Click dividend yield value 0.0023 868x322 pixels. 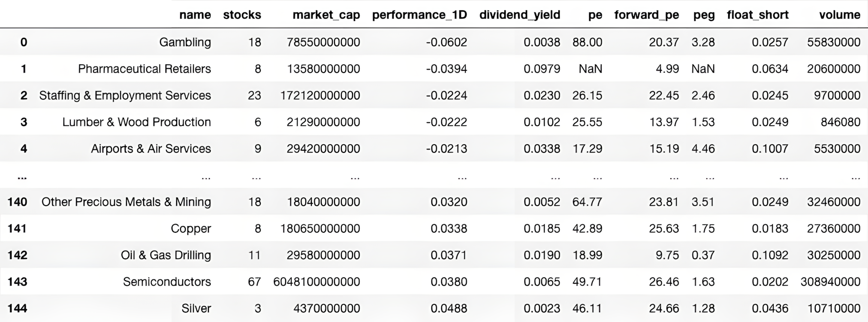click(542, 308)
